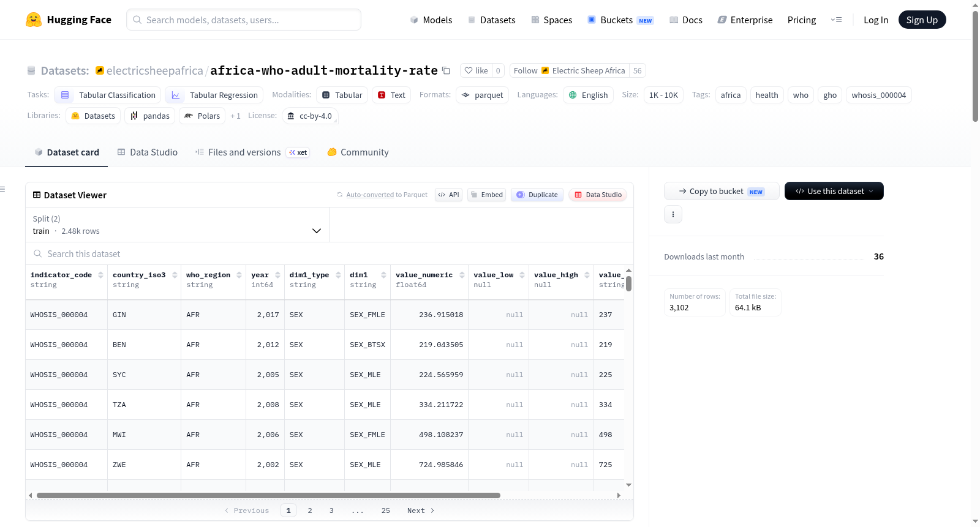
Task: Click the electricsheepafrica owner link
Action: 155,71
